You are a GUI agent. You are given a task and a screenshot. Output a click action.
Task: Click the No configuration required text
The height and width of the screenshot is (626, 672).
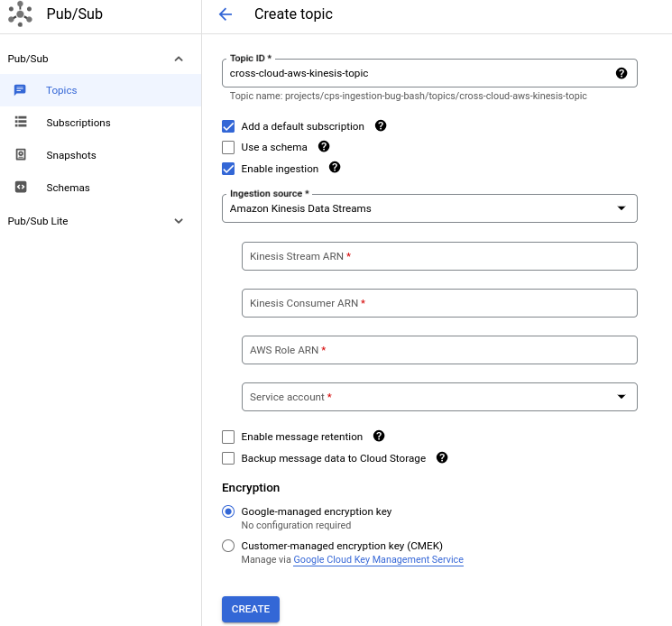(296, 525)
